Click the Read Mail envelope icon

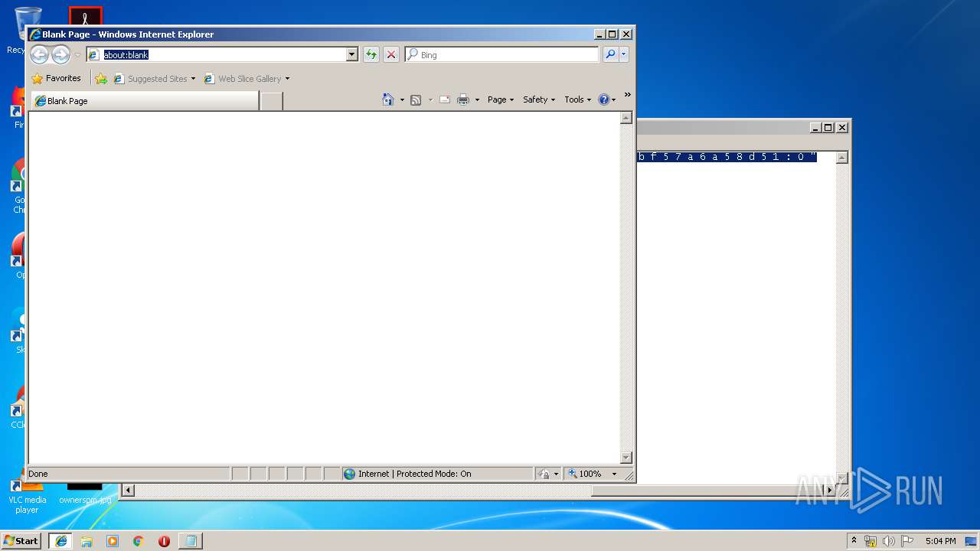click(x=444, y=99)
